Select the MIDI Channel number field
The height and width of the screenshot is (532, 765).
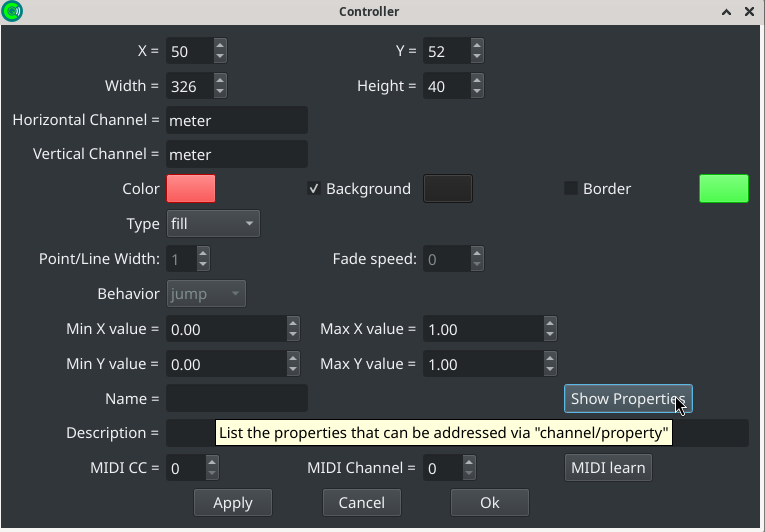coord(443,468)
